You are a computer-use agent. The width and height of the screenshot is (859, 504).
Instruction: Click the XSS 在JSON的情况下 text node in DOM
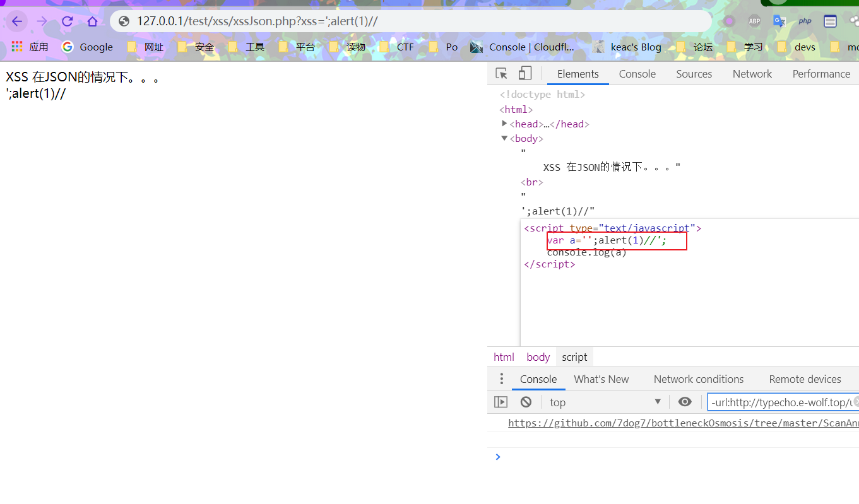(612, 167)
